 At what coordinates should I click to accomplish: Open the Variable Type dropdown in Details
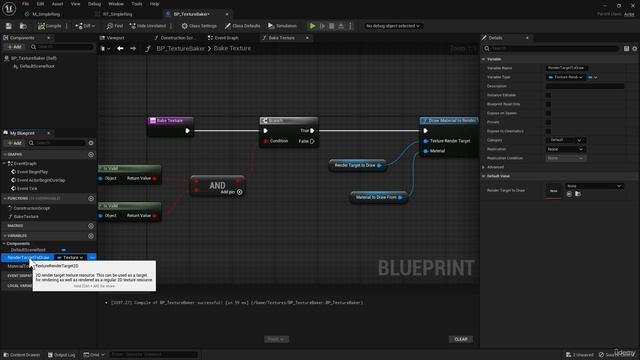click(566, 77)
